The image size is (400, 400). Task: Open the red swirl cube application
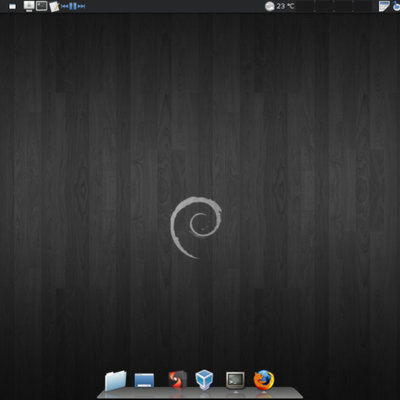tap(177, 379)
